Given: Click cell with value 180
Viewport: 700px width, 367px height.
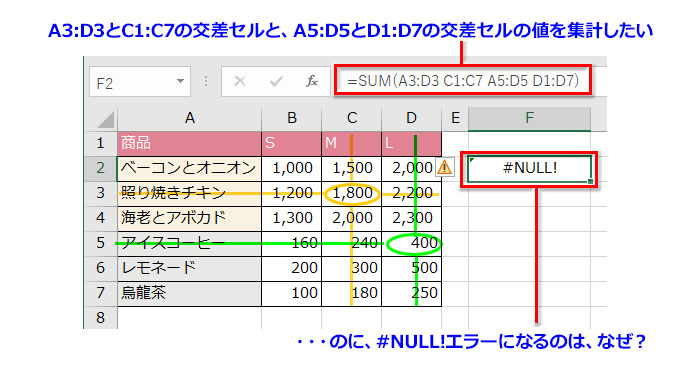Looking at the screenshot, I should [352, 293].
